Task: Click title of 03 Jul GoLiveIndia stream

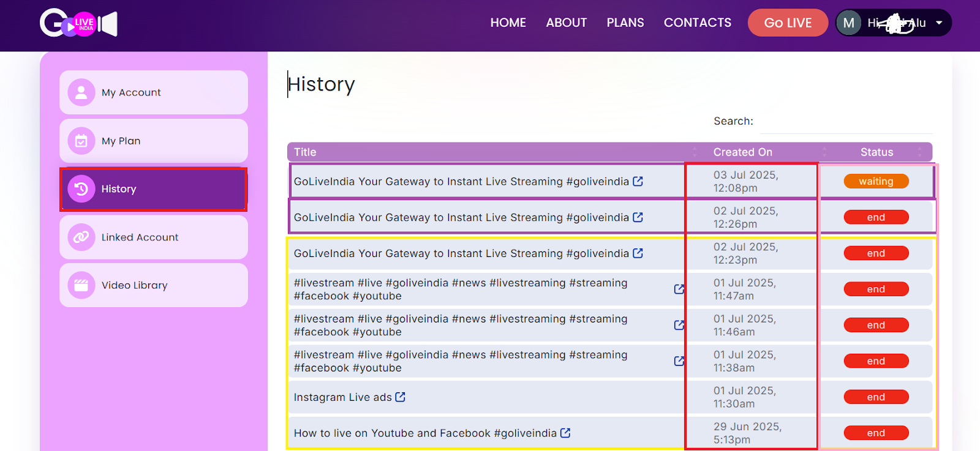Action: click(461, 182)
